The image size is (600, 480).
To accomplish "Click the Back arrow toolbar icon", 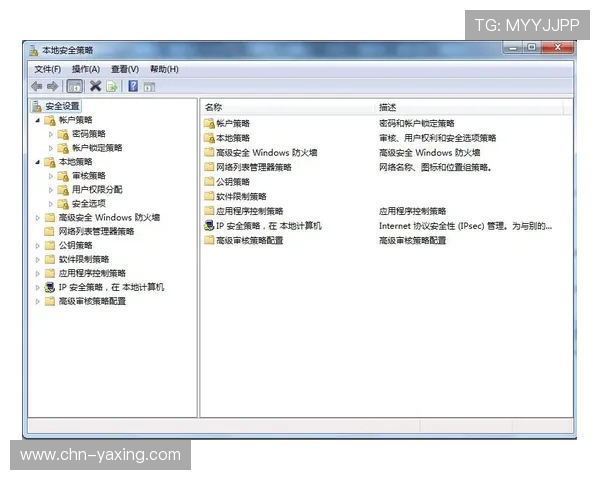I will [37, 87].
